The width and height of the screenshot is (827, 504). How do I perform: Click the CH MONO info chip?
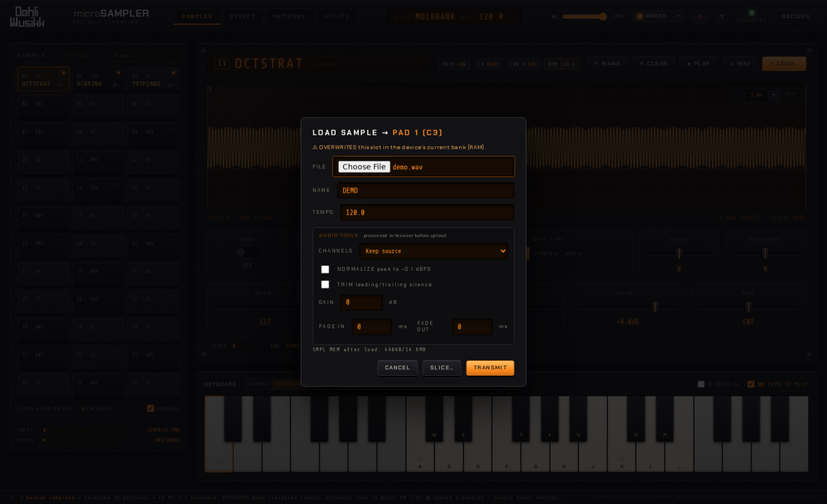point(488,64)
